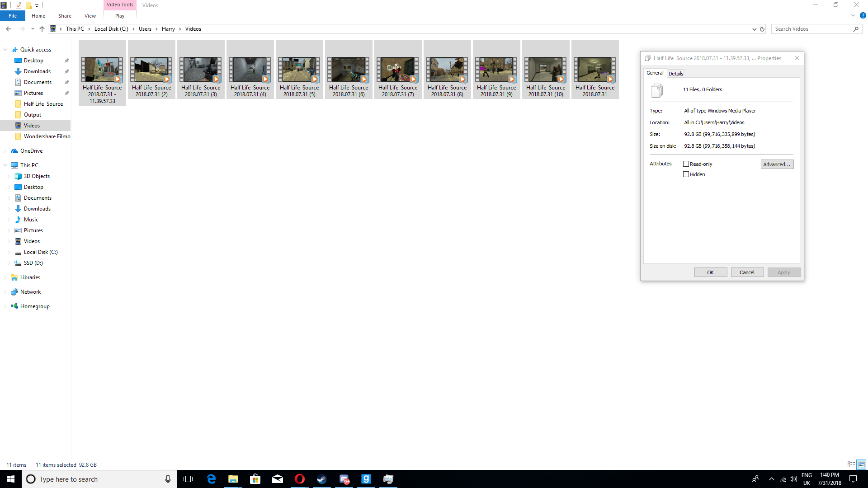The width and height of the screenshot is (868, 488).
Task: Click OK in Properties dialog
Action: click(x=711, y=272)
